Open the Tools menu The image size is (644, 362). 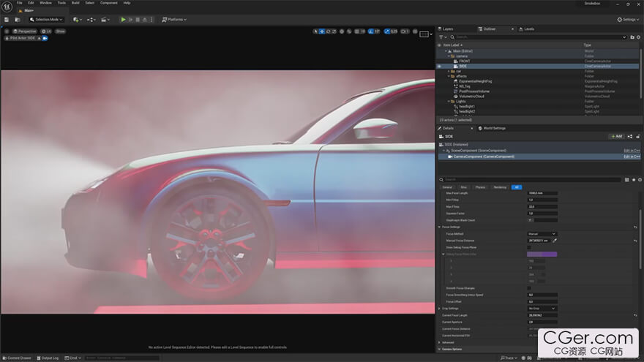[x=61, y=3]
